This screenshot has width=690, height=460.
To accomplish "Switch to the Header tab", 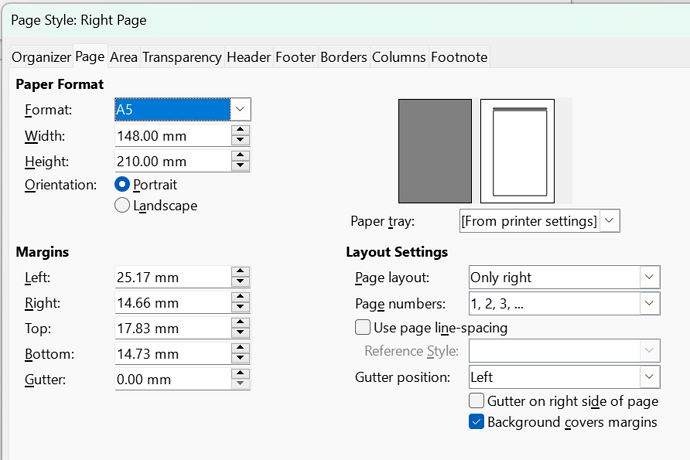I will tap(249, 57).
